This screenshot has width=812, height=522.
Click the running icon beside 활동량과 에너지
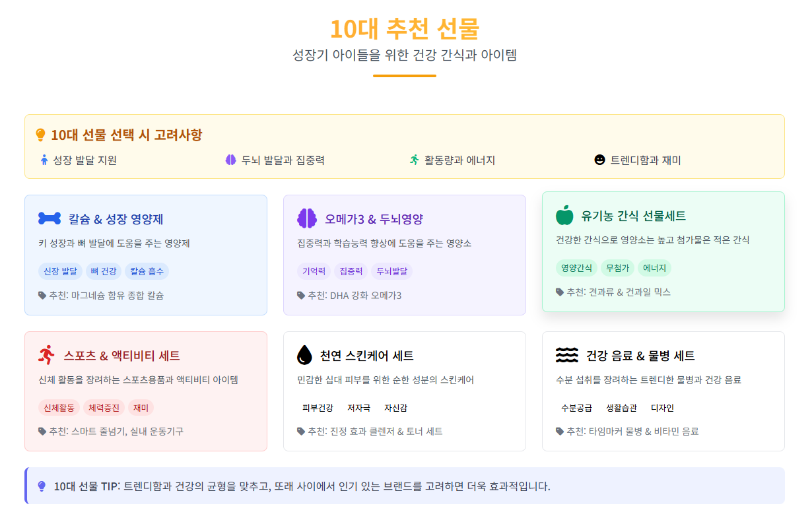pos(415,160)
